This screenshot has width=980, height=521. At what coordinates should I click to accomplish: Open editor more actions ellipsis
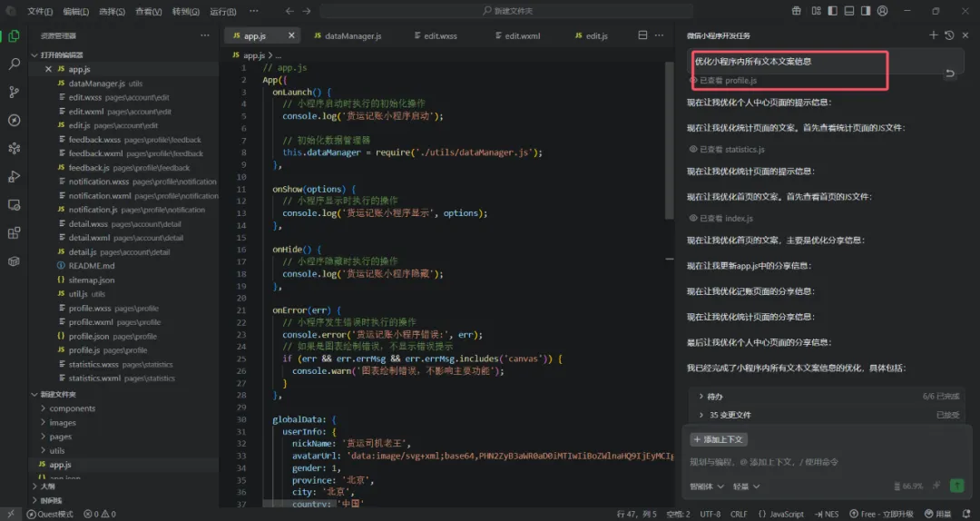(x=659, y=35)
